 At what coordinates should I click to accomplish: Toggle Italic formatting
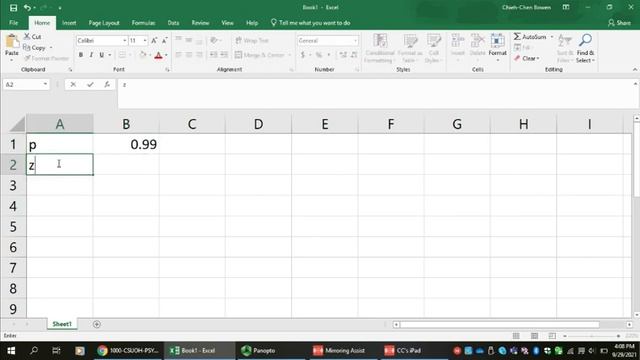click(x=91, y=55)
